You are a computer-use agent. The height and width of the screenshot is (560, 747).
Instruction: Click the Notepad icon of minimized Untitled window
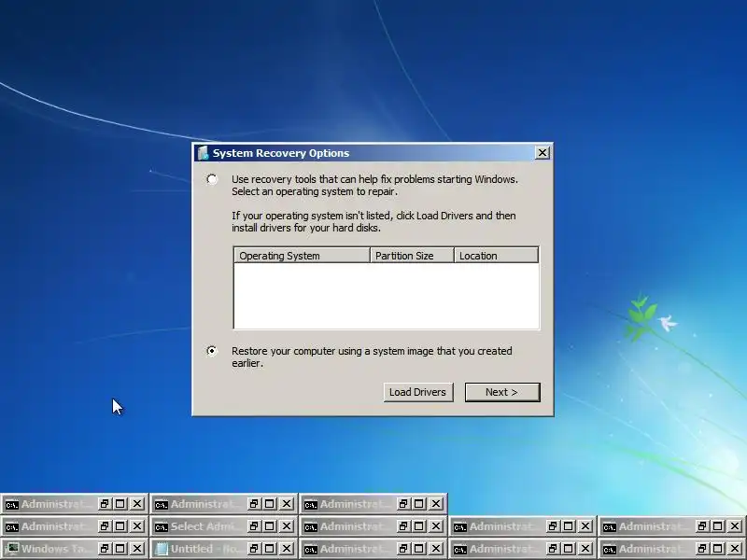pyautogui.click(x=162, y=549)
